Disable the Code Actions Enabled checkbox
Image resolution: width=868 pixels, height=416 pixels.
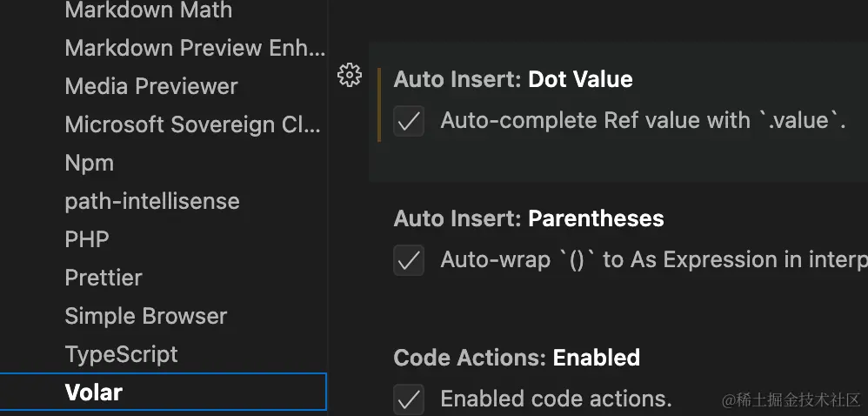409,399
